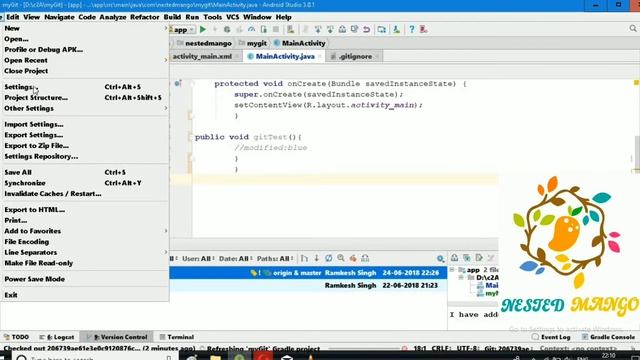Open the Logcat tool window tab
This screenshot has height=360, width=640.
pos(57,337)
